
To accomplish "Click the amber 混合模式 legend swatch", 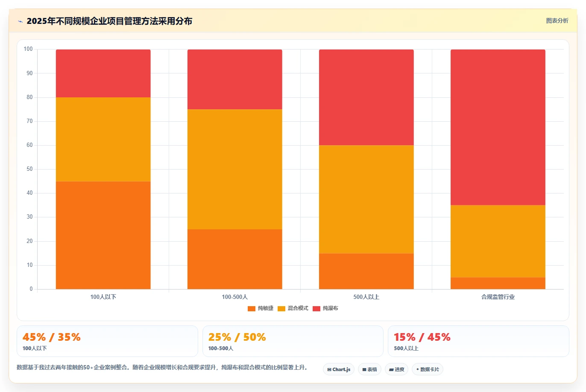I will pyautogui.click(x=281, y=308).
